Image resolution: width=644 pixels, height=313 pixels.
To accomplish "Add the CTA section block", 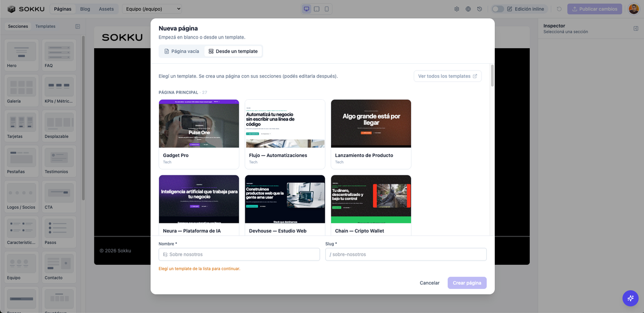I will 59,196.
